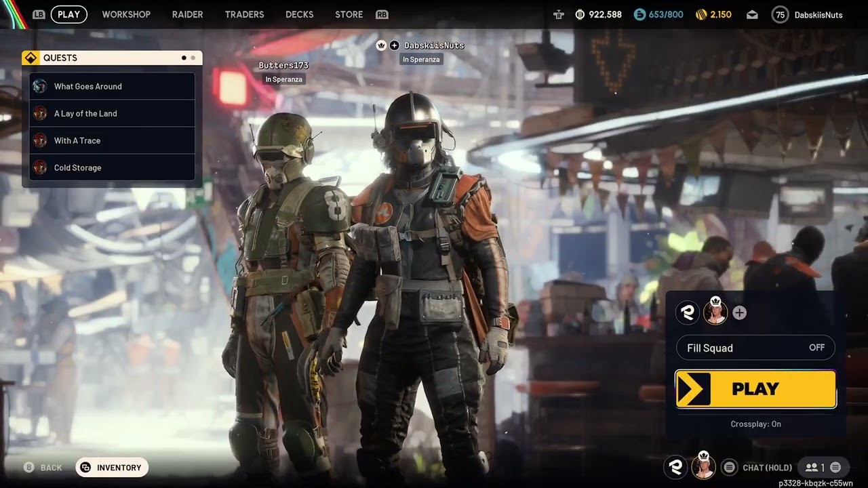
Task: Click the In Speranza status under DabskiisNuts
Action: click(x=421, y=60)
